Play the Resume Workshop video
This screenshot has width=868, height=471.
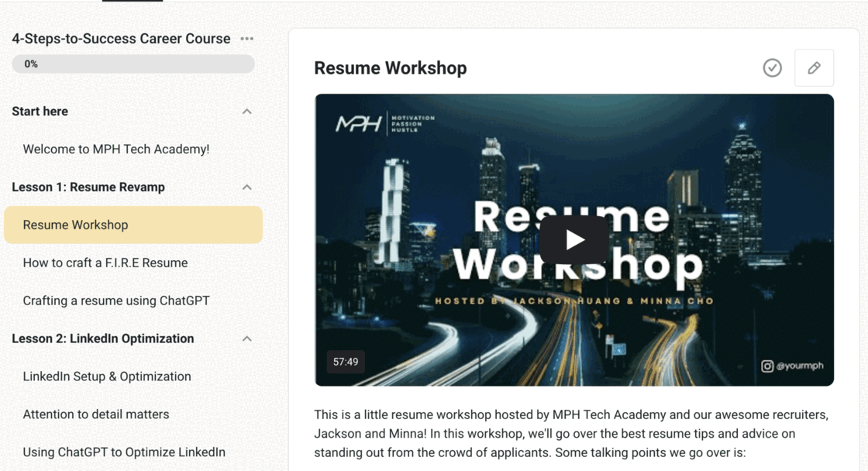point(574,240)
